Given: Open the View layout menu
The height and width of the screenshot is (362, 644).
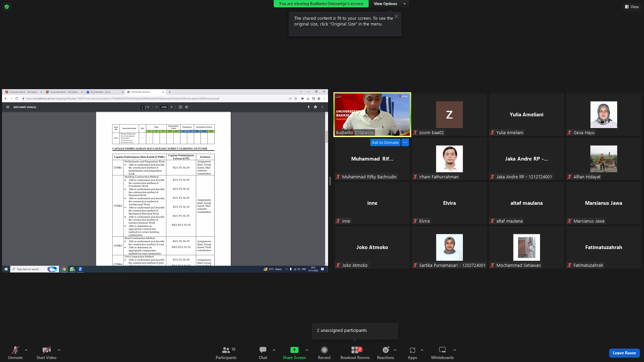Looking at the screenshot, I should click(x=632, y=7).
